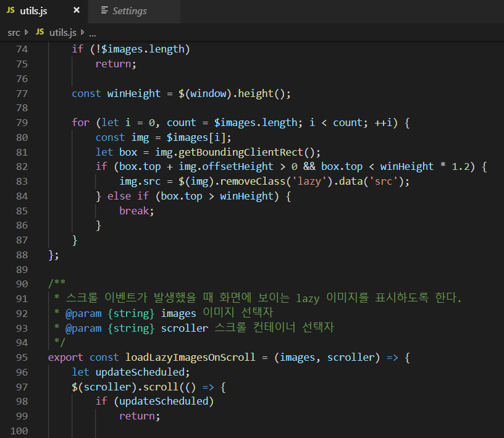Close the utils.js editor tab

click(76, 11)
